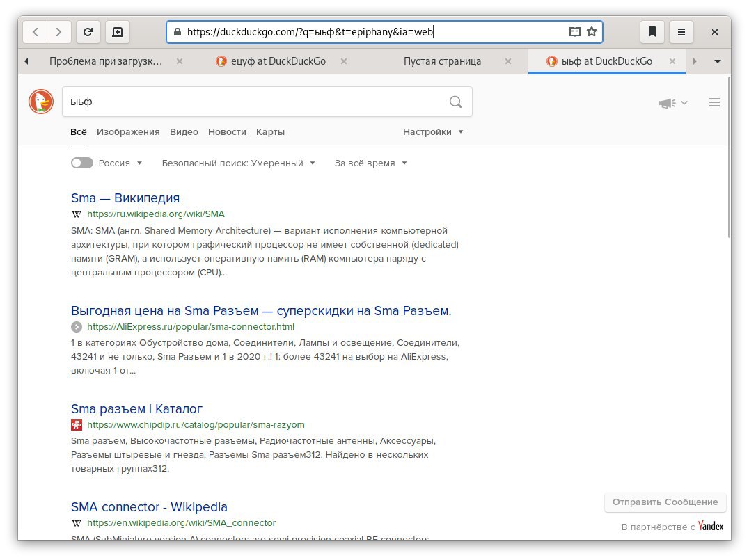Viewport: 749px width, 560px height.
Task: Close the browser window
Action: (715, 32)
